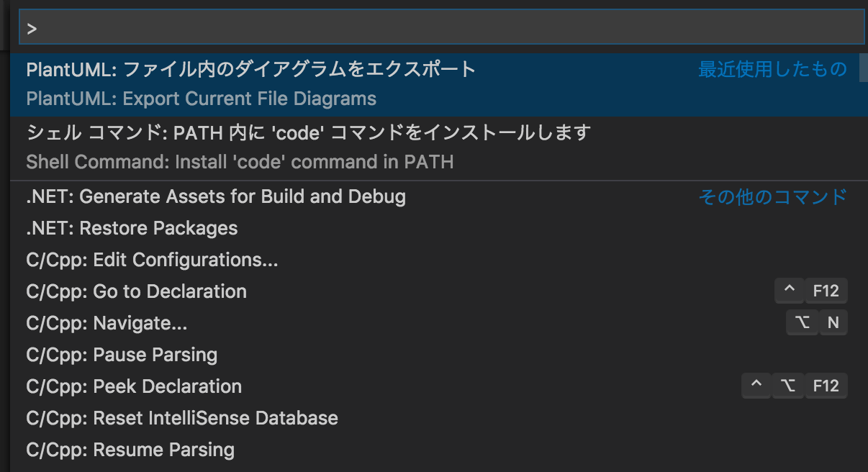The image size is (868, 472).
Task: Click the command list scrollbar thumb
Action: tap(863, 68)
